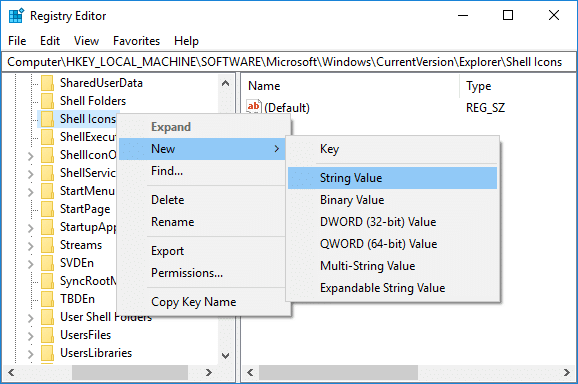Click the (Default) string value icon
Viewport: 578px width, 384px height.
pyautogui.click(x=254, y=107)
